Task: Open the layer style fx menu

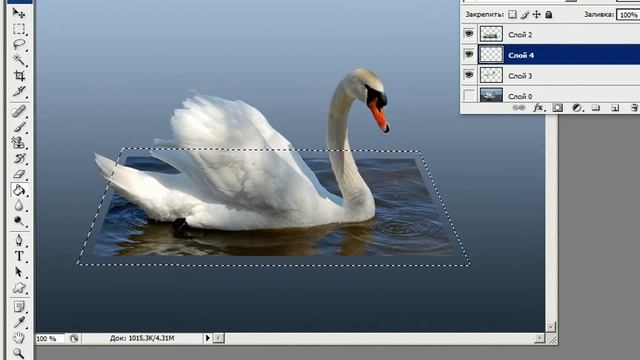Action: click(x=539, y=108)
